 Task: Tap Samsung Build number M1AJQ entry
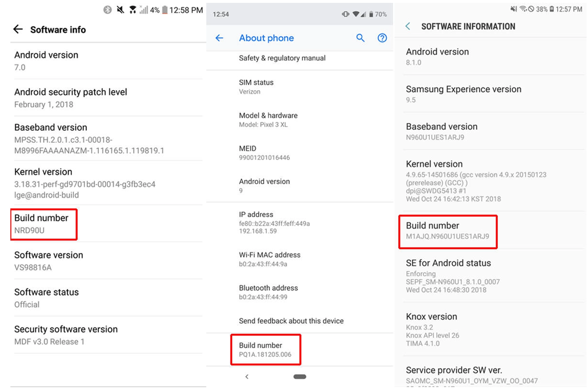coord(447,231)
